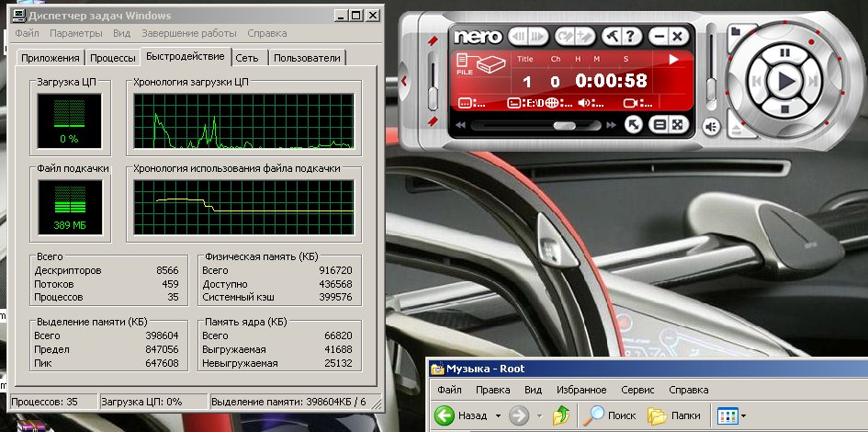868x432 pixels.
Task: Click Nero's open folder icon
Action: tap(737, 31)
